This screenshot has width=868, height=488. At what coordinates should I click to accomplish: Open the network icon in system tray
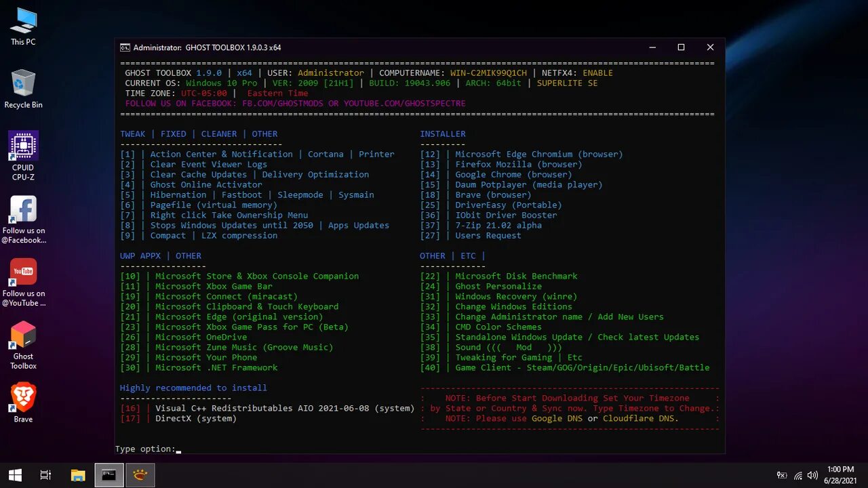click(x=798, y=476)
